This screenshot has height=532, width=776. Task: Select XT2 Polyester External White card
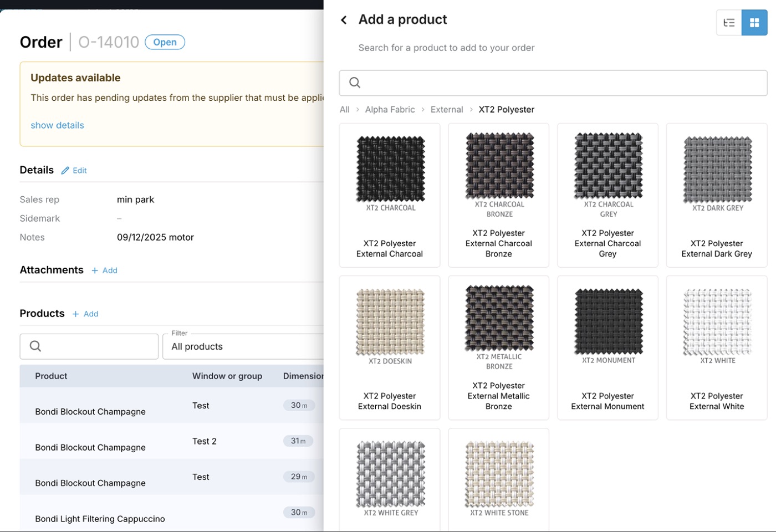tap(717, 347)
